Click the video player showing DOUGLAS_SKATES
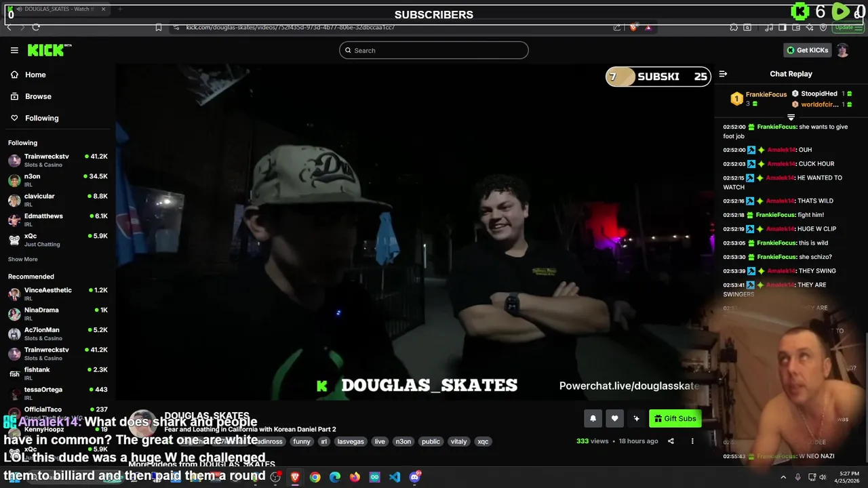 click(x=414, y=232)
